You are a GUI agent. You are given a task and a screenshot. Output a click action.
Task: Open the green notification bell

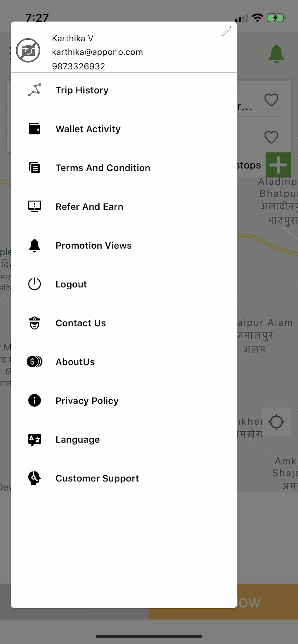[x=276, y=54]
